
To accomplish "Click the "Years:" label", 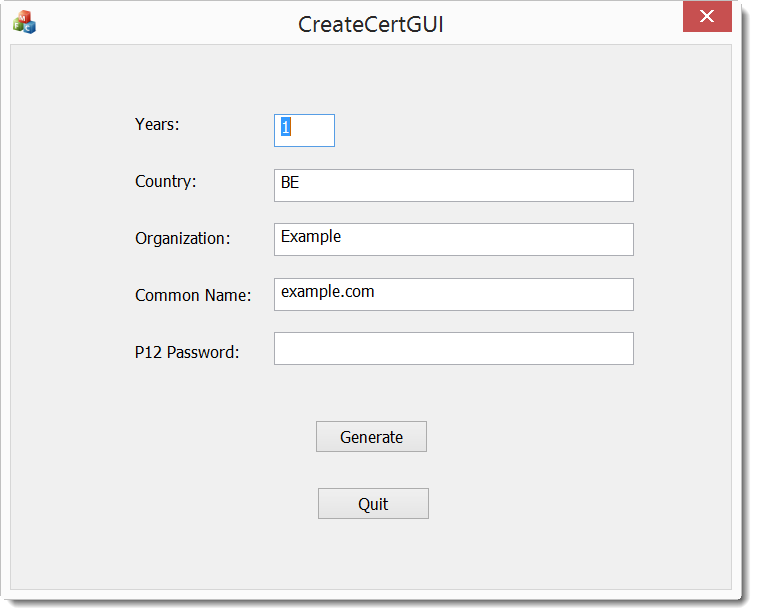I will [x=157, y=125].
